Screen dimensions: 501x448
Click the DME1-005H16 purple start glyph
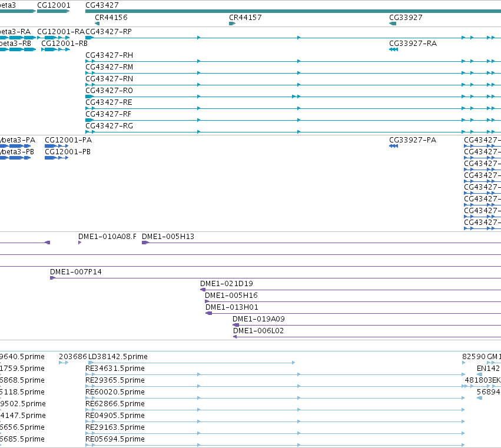pos(207,301)
